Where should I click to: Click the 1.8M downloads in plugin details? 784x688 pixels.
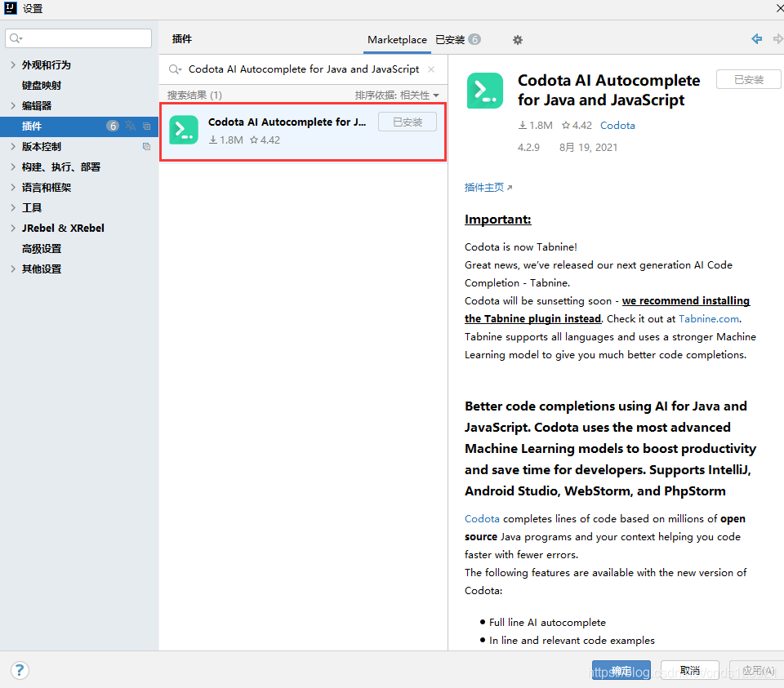point(535,126)
